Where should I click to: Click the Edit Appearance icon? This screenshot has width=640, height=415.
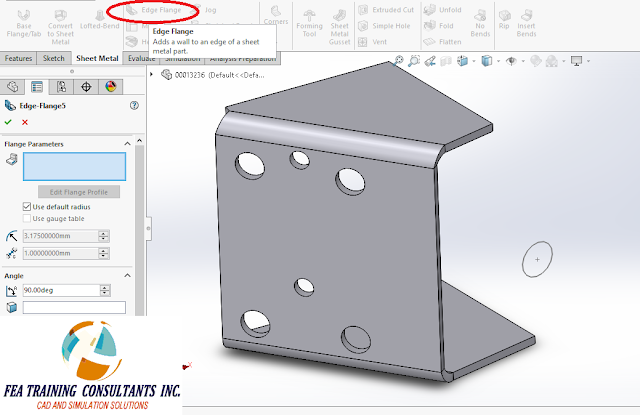pos(536,61)
